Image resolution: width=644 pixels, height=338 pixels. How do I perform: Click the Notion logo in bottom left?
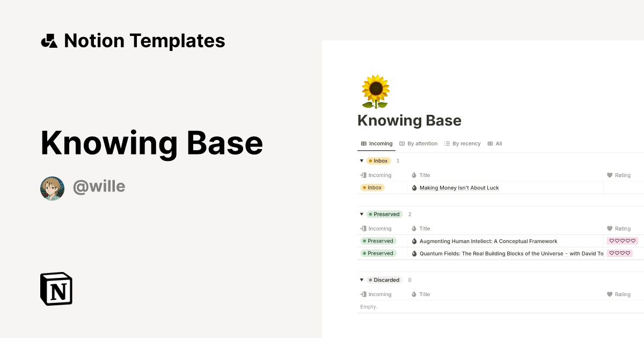click(56, 289)
